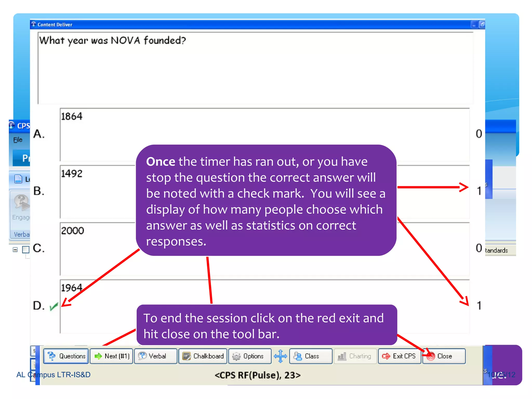Viewport: 532px width, 399px height.
Task: Start a Verbal question from the toolbar
Action: [156, 356]
